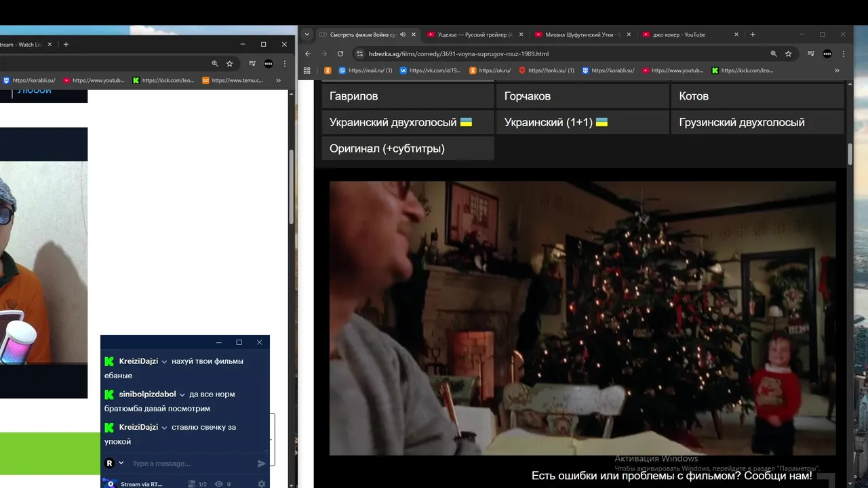
Task: Expand options chevron beside sinibolpizdabol
Action: click(182, 394)
